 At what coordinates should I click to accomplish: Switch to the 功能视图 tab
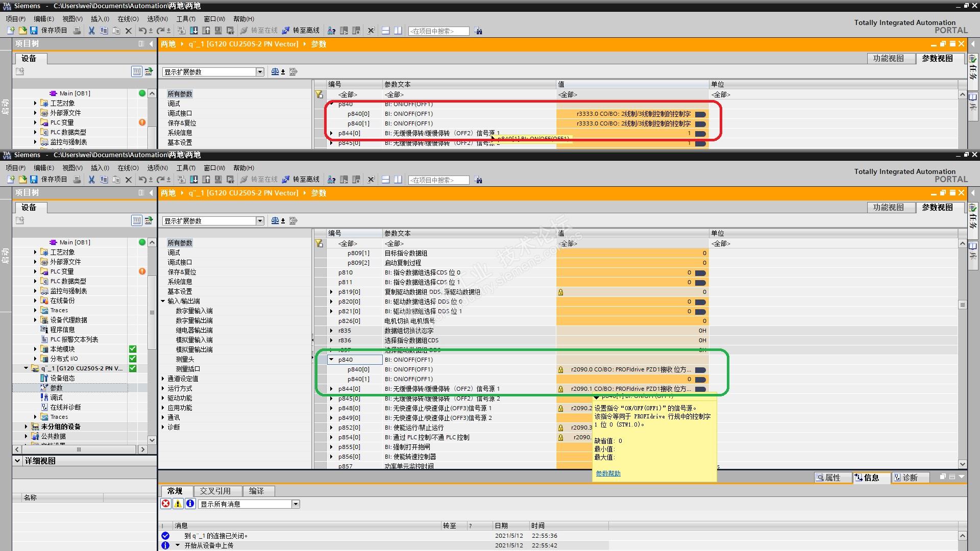(888, 207)
